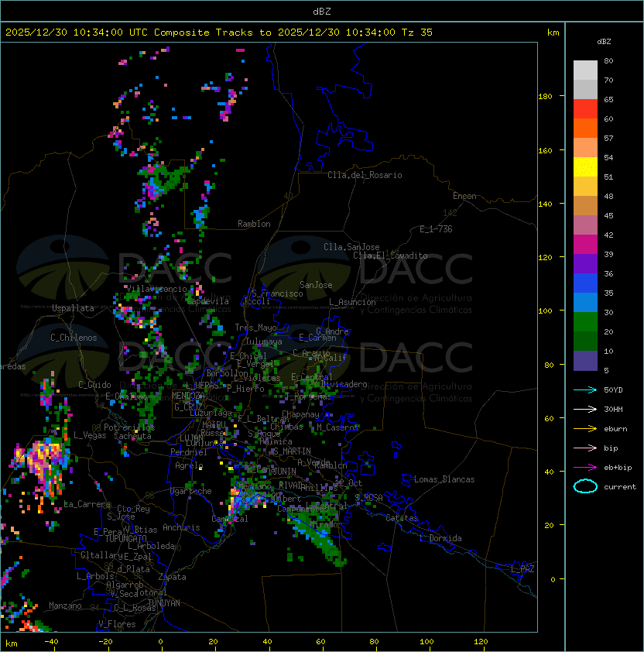This screenshot has height=652, width=644.
Task: Click the magenta swatch below 42 dBZ
Action: [585, 245]
